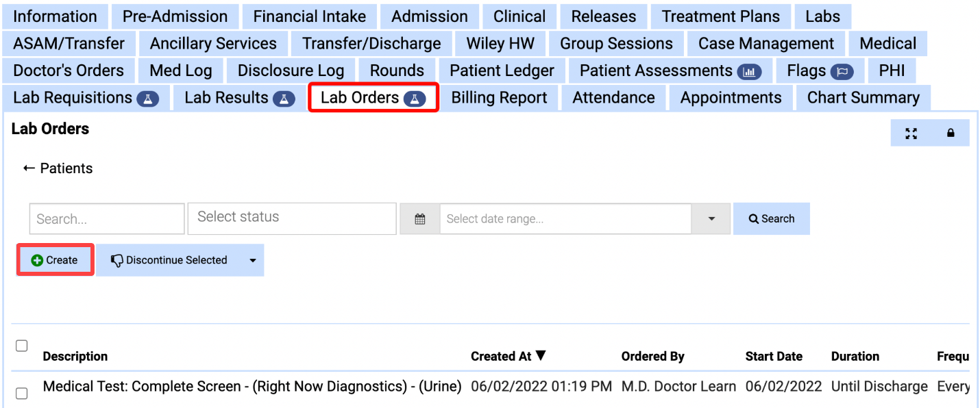The height and width of the screenshot is (408, 980).
Task: Click the lock icon button
Action: click(x=951, y=133)
